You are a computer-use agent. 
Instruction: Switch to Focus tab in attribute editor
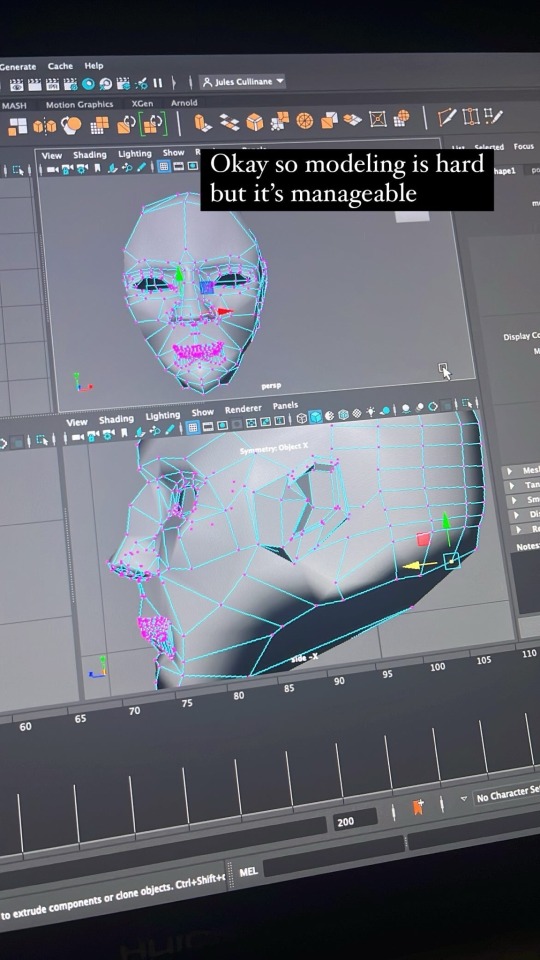click(523, 146)
